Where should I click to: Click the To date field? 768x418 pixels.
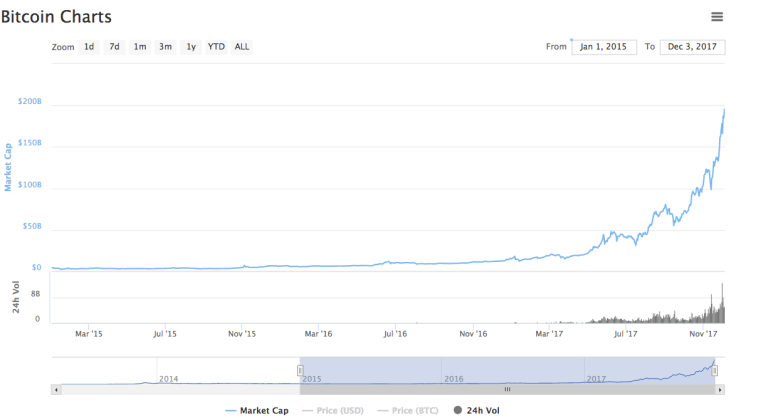(x=692, y=47)
